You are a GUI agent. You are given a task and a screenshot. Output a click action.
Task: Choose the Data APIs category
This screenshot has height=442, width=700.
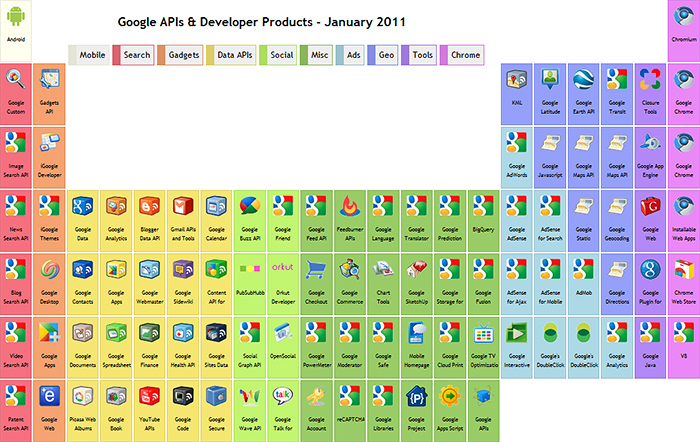click(x=231, y=55)
